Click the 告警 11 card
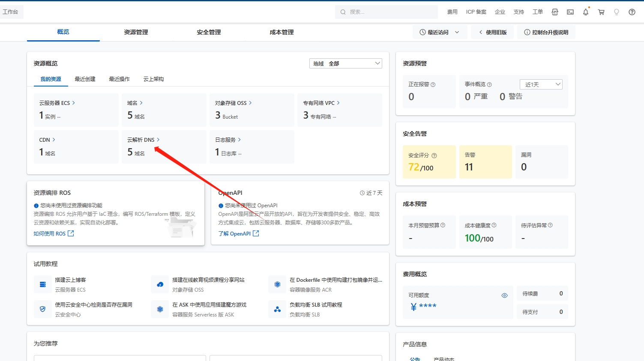 [x=485, y=162]
